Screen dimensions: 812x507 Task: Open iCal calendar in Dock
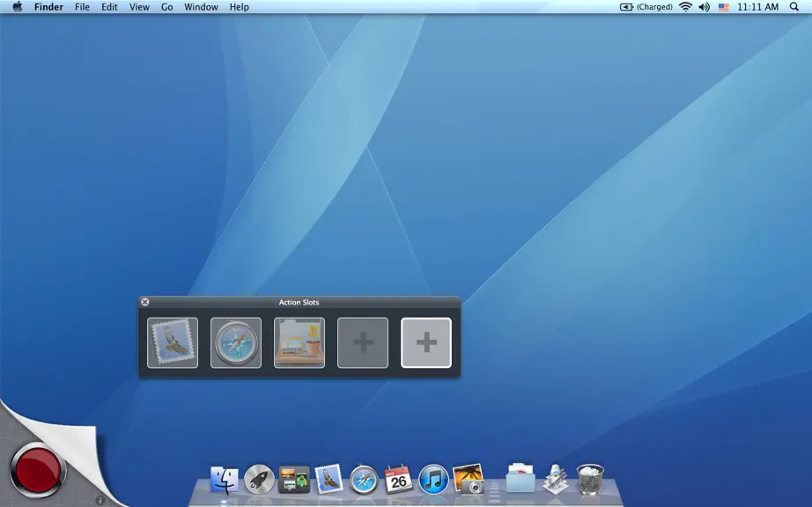[x=398, y=479]
